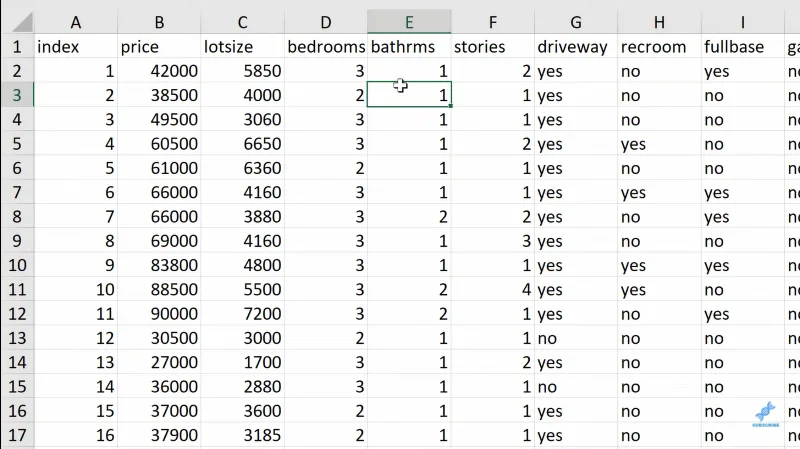Click lotsize cell 1700
The image size is (800, 449).
point(242,362)
